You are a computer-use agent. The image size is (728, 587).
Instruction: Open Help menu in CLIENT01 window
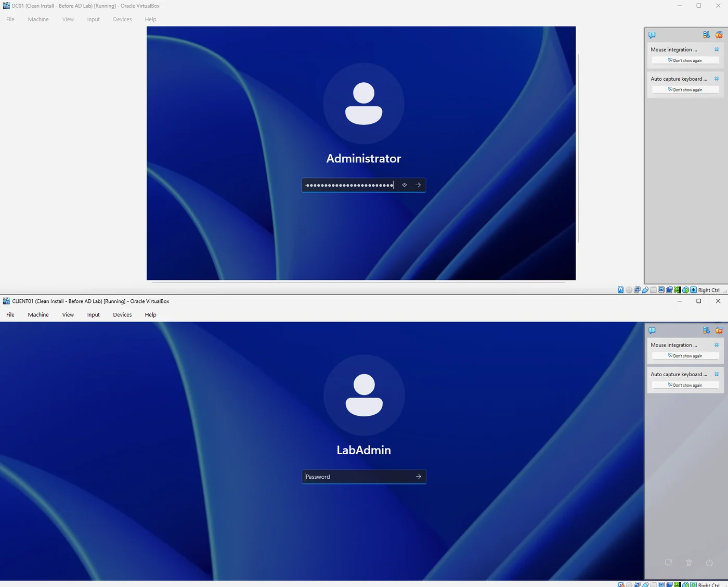coord(151,315)
